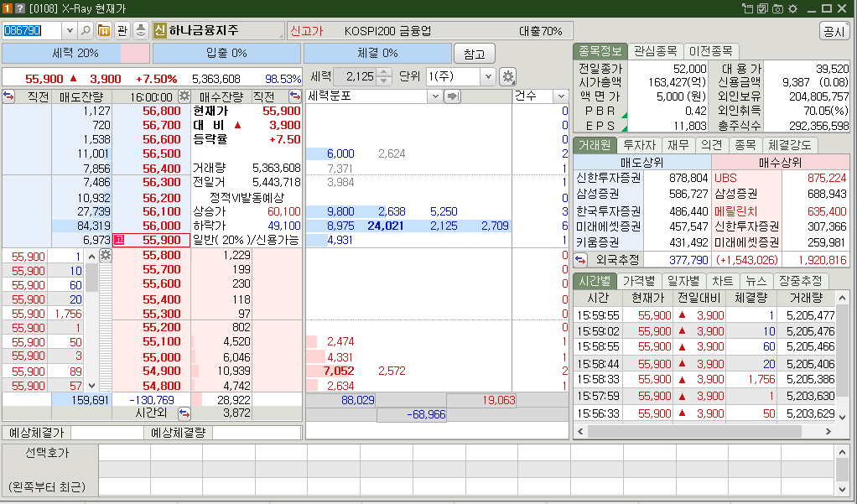This screenshot has width=857, height=504.
Task: Increase the 세력 2,125 stepper value
Action: pos(384,72)
